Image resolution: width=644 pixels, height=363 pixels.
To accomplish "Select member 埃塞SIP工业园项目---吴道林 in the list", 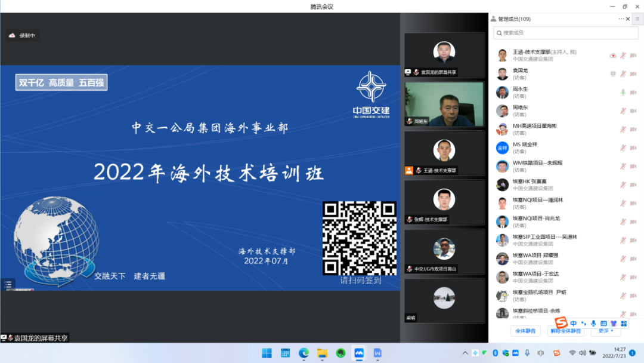I will point(566,240).
